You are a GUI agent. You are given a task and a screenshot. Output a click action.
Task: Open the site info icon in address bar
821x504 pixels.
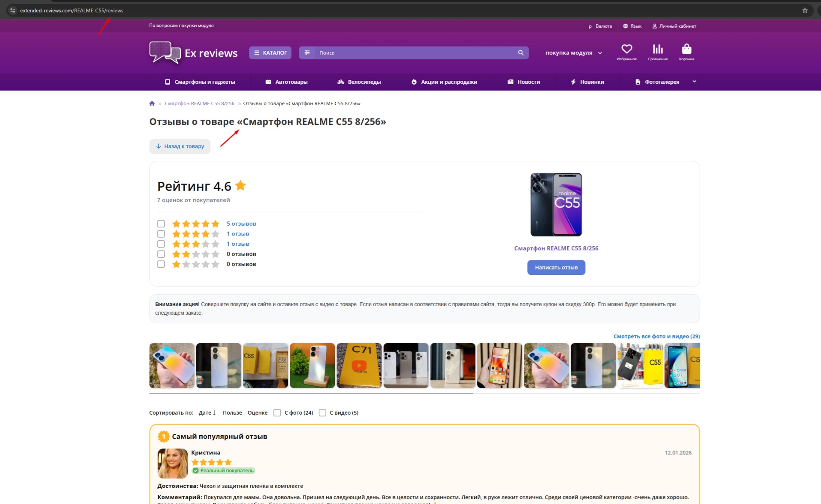click(13, 10)
